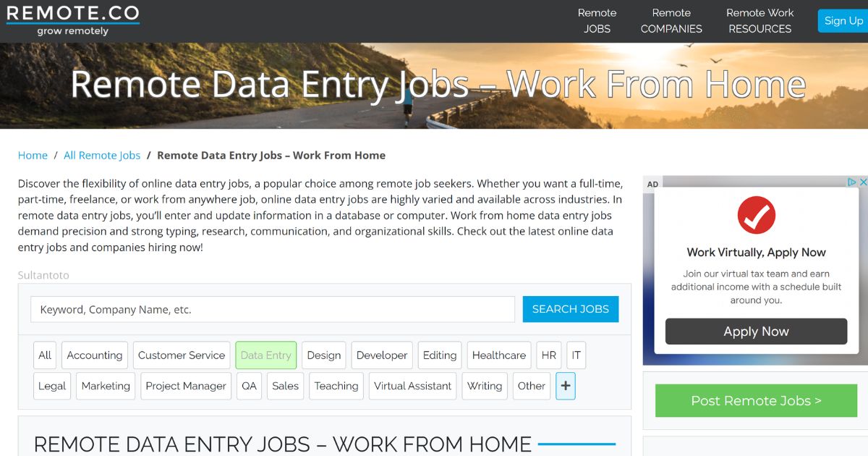
Task: Expand more job categories with the plus button
Action: click(x=565, y=386)
